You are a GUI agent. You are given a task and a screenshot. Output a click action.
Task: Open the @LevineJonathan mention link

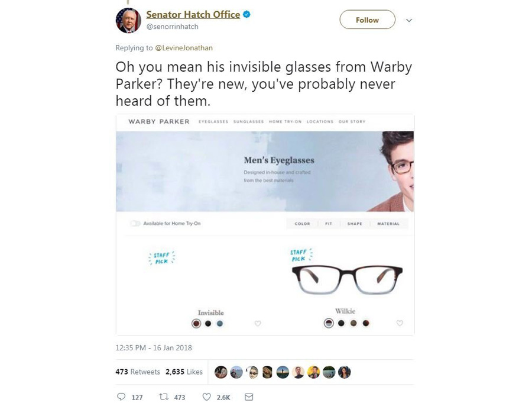pyautogui.click(x=184, y=48)
